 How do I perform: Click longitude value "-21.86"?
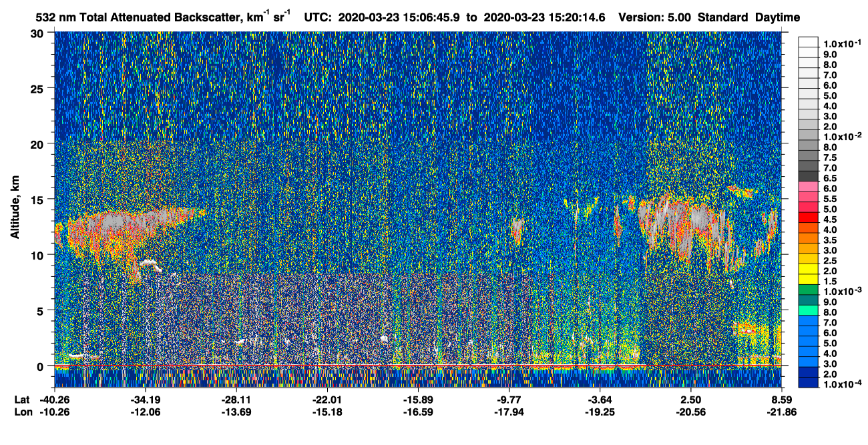tap(781, 412)
